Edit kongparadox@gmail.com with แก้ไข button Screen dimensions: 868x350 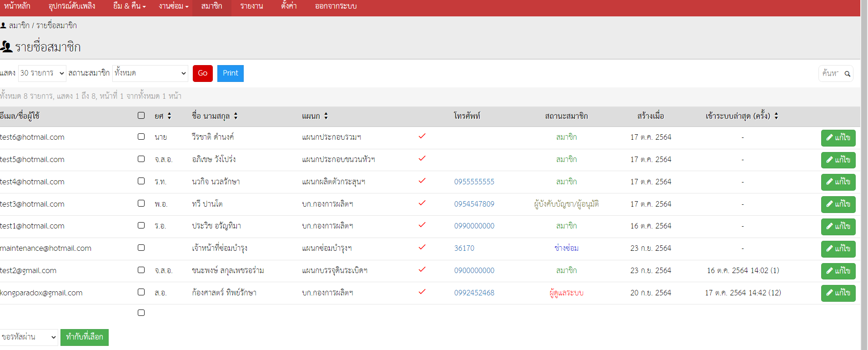point(838,293)
